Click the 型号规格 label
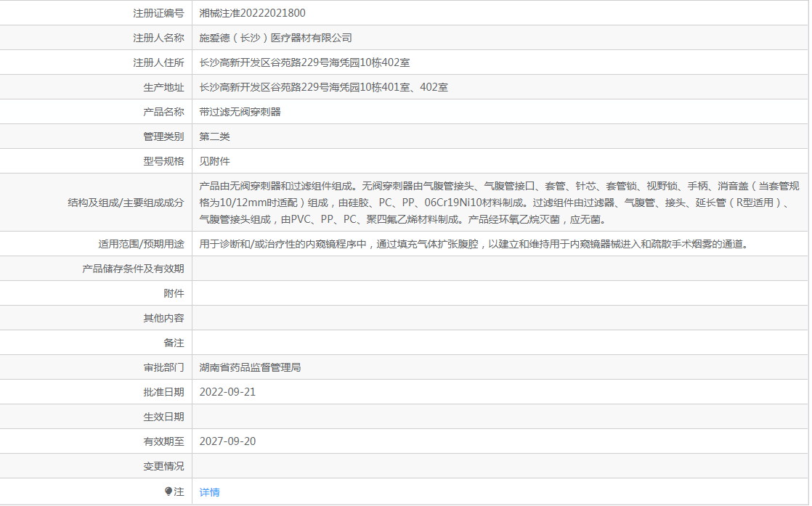The height and width of the screenshot is (506, 812). 163,161
